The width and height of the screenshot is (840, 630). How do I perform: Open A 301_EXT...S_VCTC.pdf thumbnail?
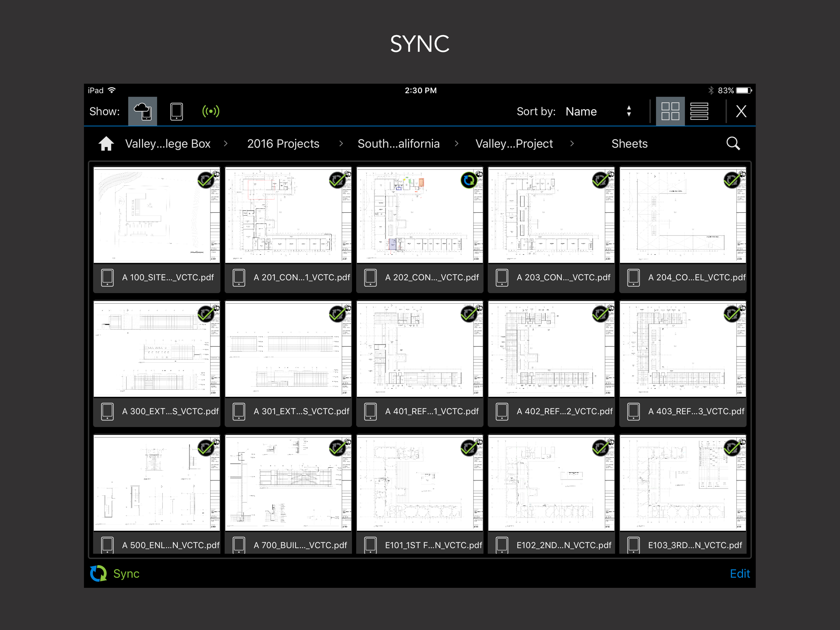tap(288, 349)
